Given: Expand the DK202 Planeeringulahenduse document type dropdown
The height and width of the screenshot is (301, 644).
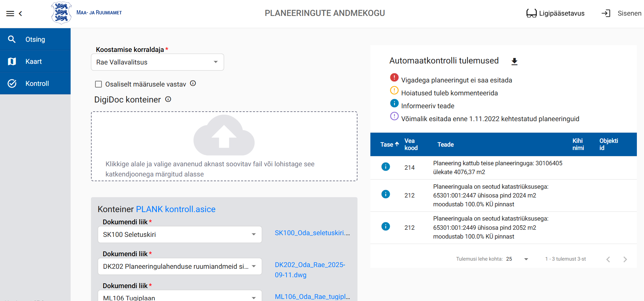Looking at the screenshot, I should (180, 266).
